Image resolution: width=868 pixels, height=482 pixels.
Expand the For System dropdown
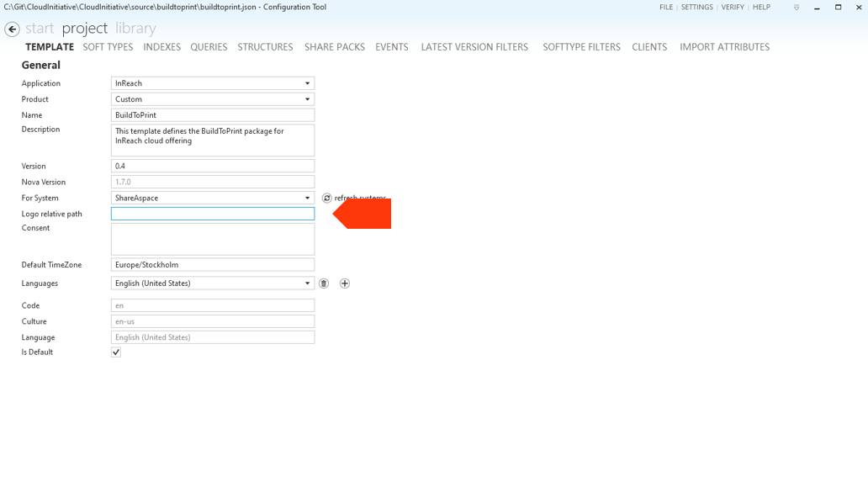pos(213,199)
